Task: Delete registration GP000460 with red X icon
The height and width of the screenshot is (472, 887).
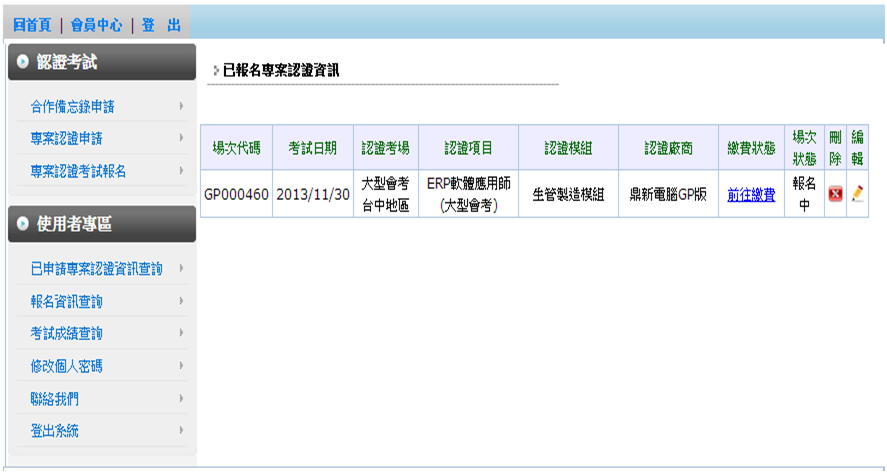Action: coord(835,194)
